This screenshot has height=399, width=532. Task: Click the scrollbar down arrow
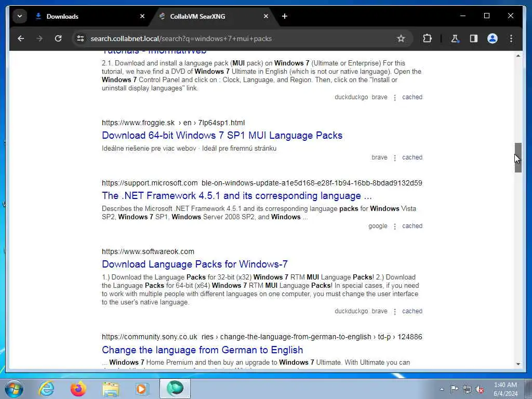[518, 364]
